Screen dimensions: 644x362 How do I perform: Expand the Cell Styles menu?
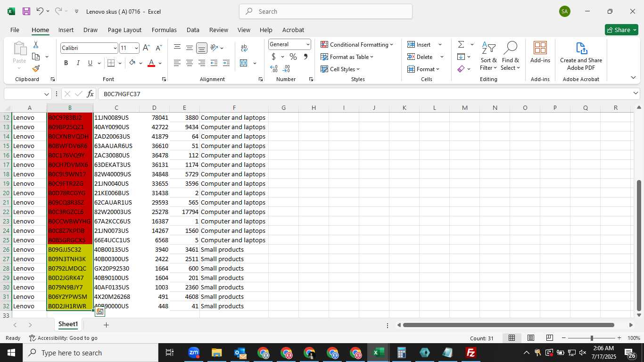(x=340, y=69)
